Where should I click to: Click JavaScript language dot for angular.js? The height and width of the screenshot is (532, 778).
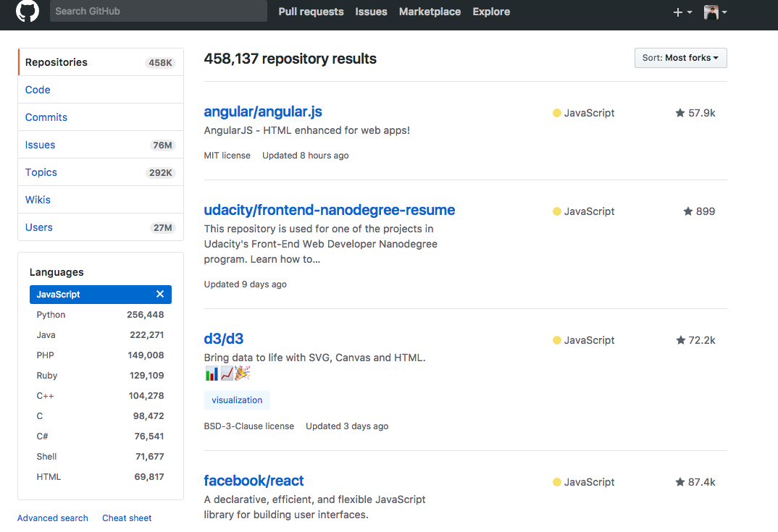coord(557,113)
